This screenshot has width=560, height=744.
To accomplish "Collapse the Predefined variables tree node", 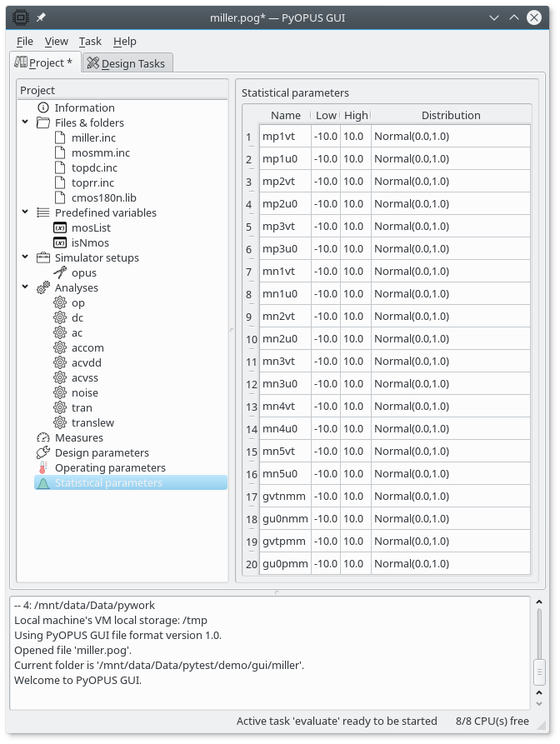I will coord(25,212).
